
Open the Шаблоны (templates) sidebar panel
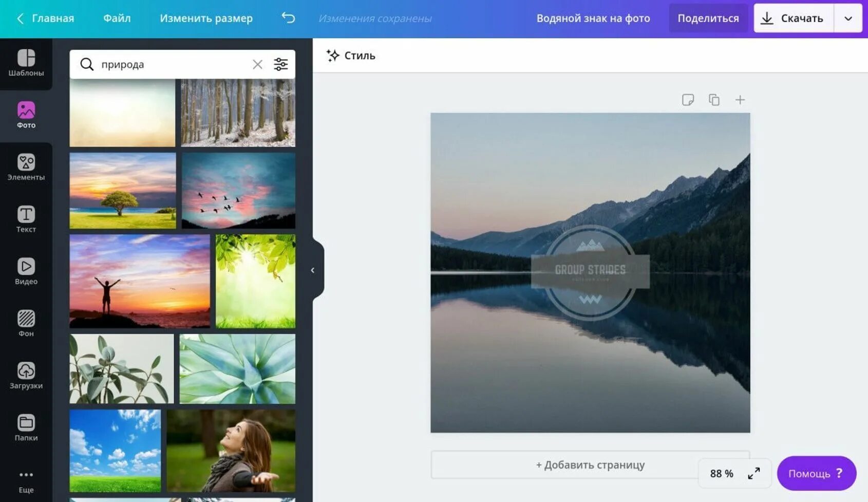(x=26, y=63)
